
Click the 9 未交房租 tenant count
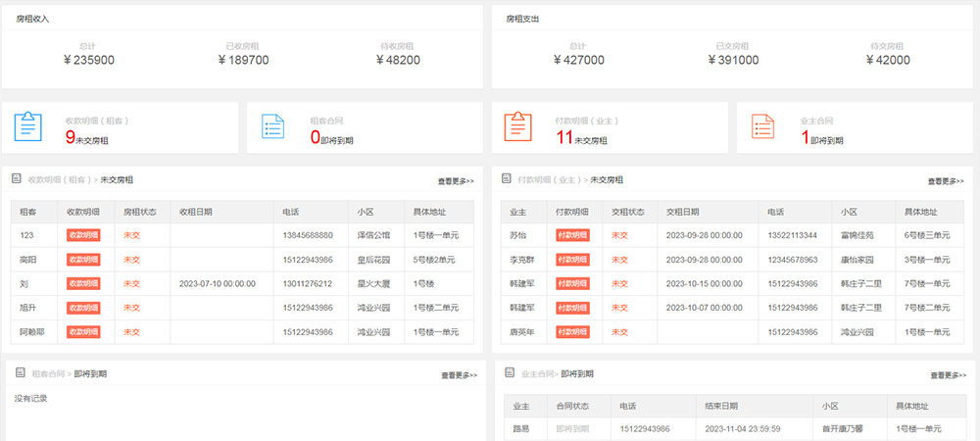(71, 138)
